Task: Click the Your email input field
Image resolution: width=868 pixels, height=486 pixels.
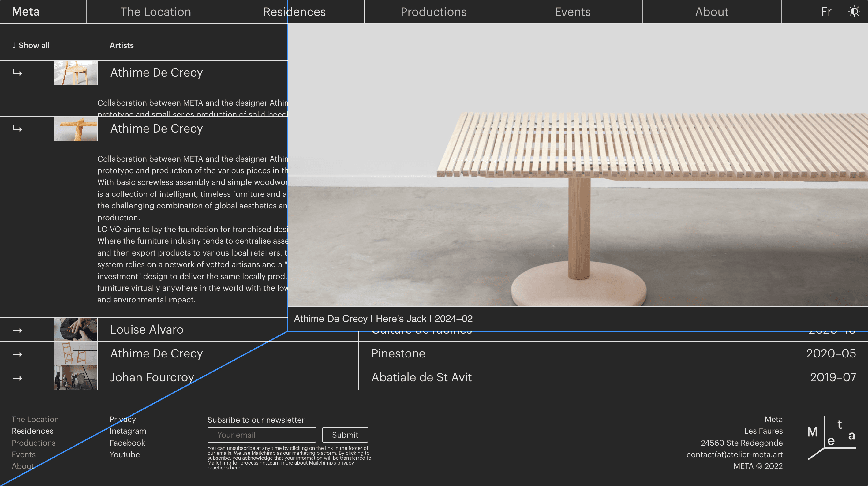Action: click(261, 435)
